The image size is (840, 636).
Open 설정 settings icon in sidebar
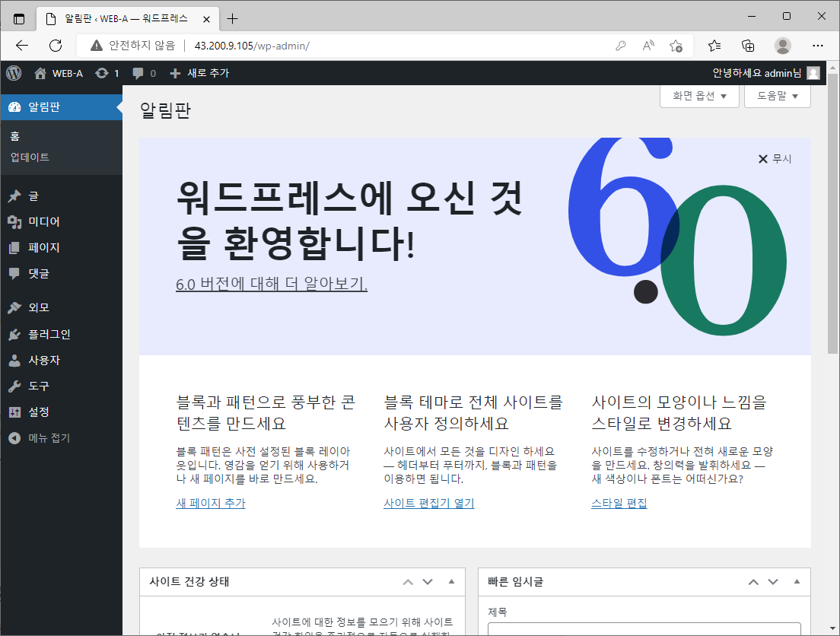(x=14, y=412)
